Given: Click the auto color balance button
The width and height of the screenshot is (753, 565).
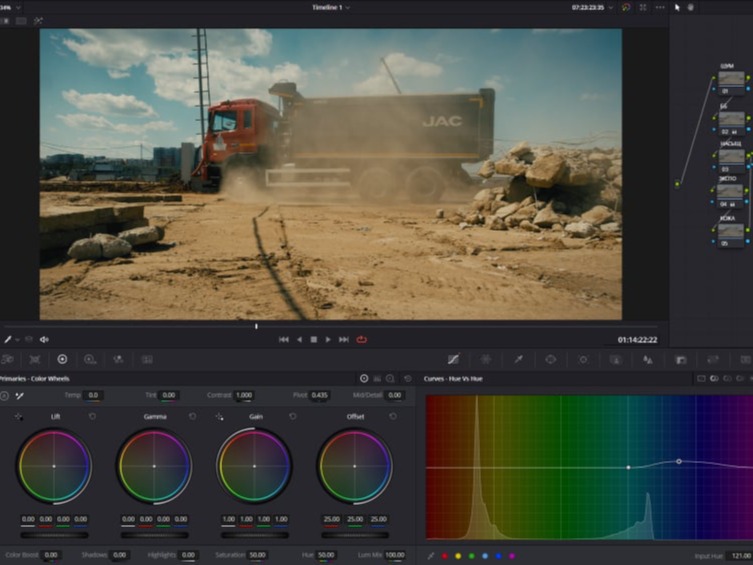Looking at the screenshot, I should pos(4,396).
